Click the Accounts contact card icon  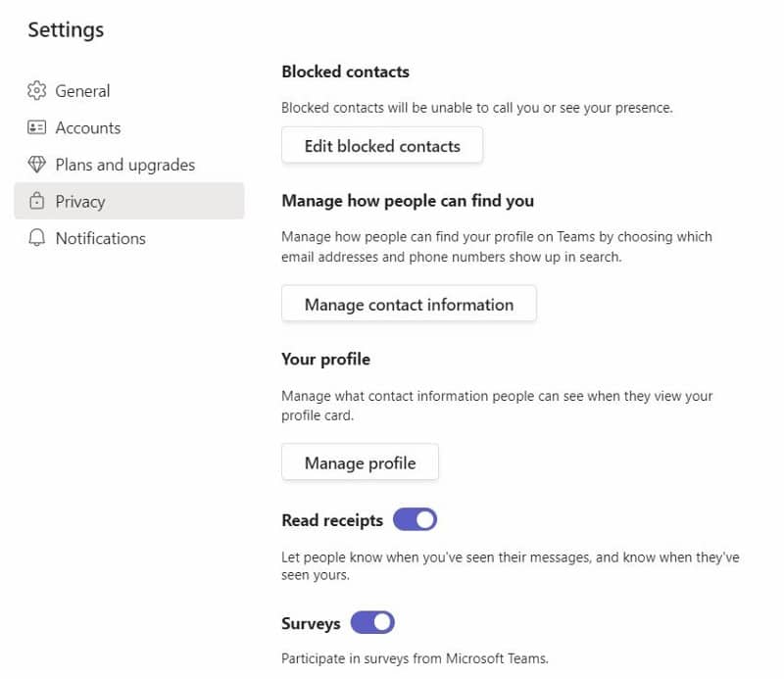pos(37,127)
